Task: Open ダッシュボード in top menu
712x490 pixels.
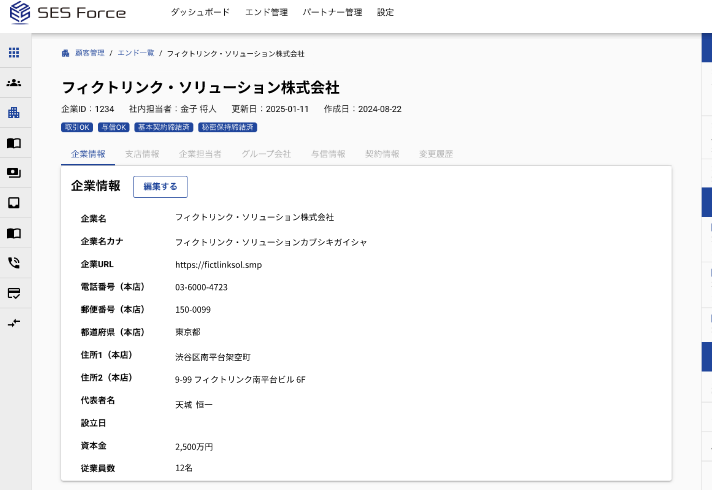Action: tap(200, 12)
